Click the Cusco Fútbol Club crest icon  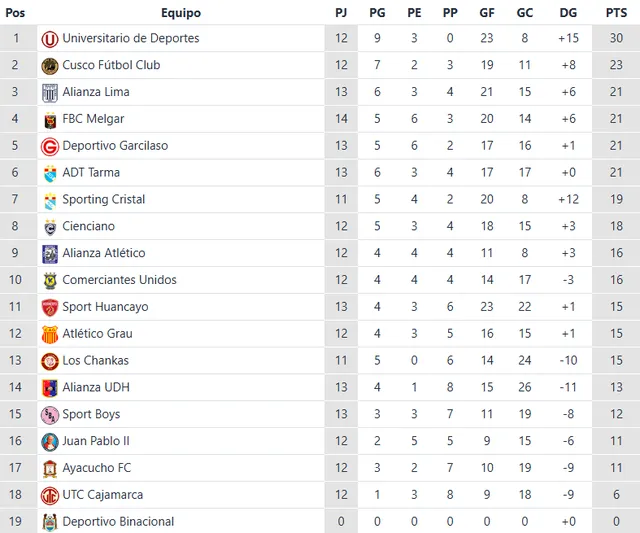coord(50,66)
